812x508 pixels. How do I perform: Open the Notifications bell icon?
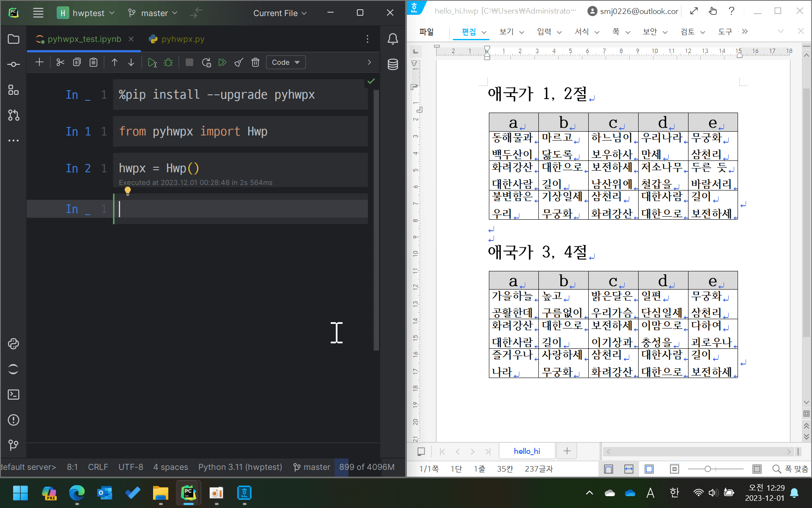(392, 39)
